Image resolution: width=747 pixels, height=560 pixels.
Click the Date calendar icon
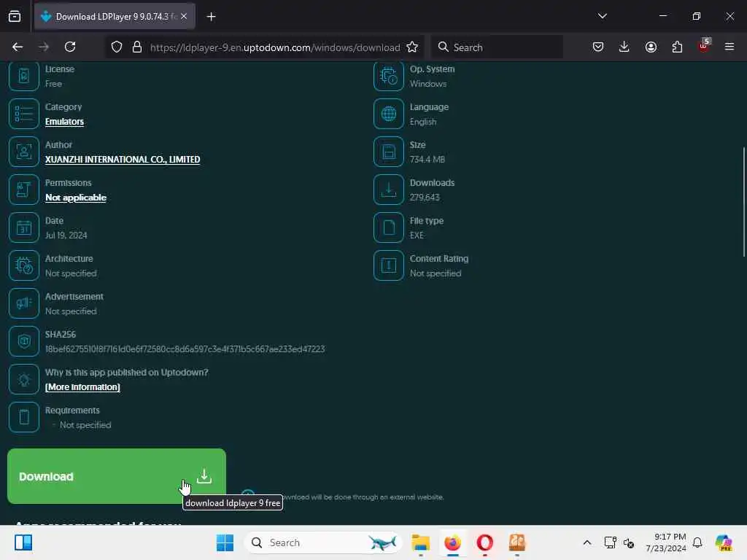tap(24, 227)
